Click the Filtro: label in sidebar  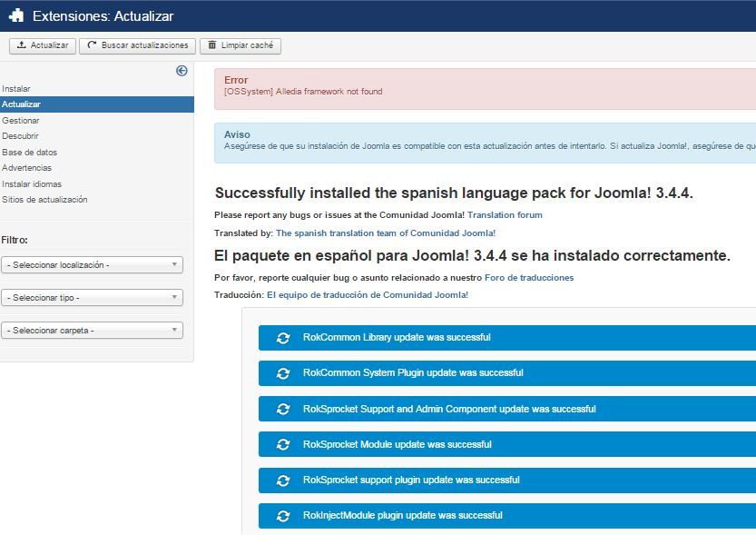15,240
